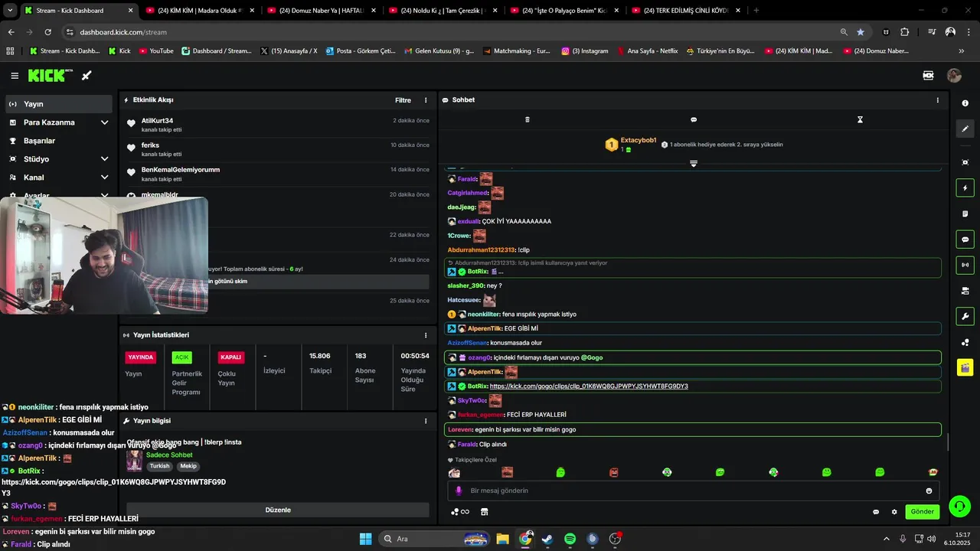Click Sadece Sohbet category link
Viewport: 980px width, 551px height.
169,455
